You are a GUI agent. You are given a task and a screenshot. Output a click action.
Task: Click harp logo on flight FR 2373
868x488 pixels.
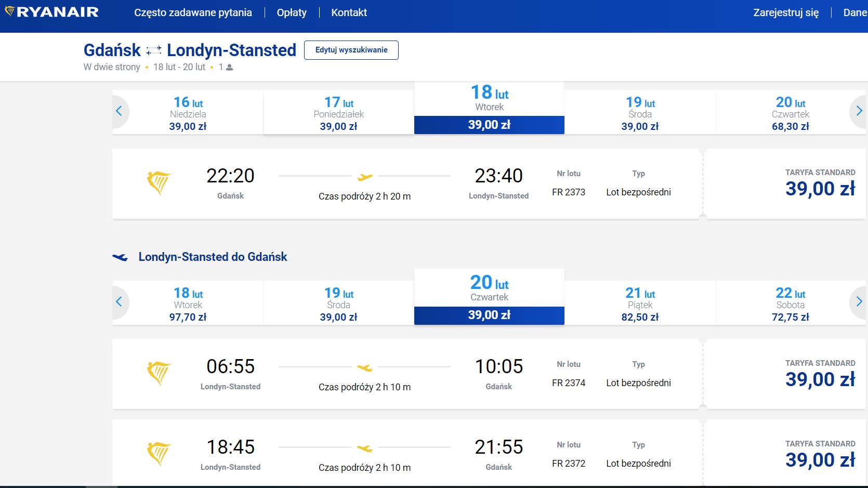point(159,183)
